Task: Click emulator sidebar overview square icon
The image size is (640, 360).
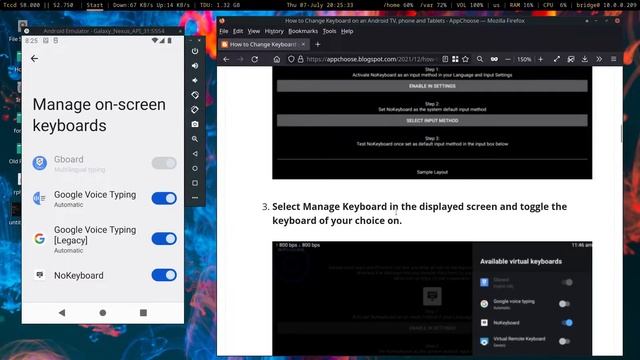Action: (x=195, y=183)
